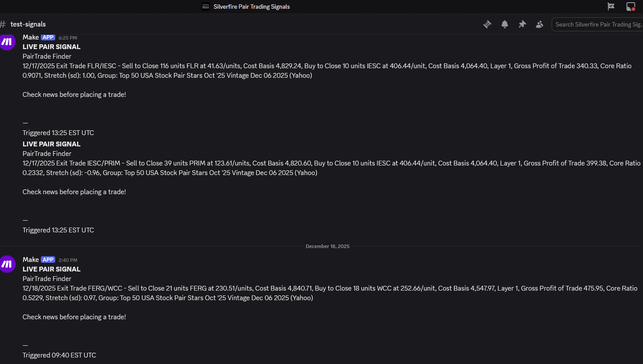Click the Silverfire Pair Trading Signals title
643x364 pixels.
coord(251,7)
